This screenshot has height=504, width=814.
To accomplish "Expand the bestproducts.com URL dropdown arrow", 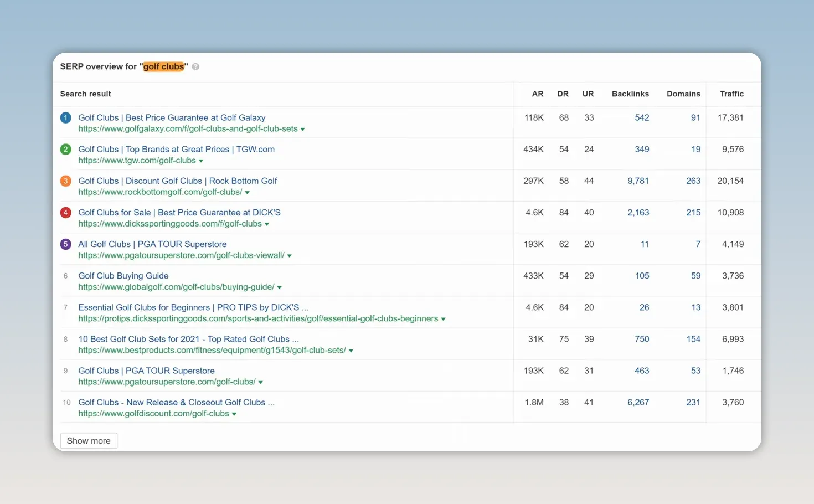I will pyautogui.click(x=351, y=350).
